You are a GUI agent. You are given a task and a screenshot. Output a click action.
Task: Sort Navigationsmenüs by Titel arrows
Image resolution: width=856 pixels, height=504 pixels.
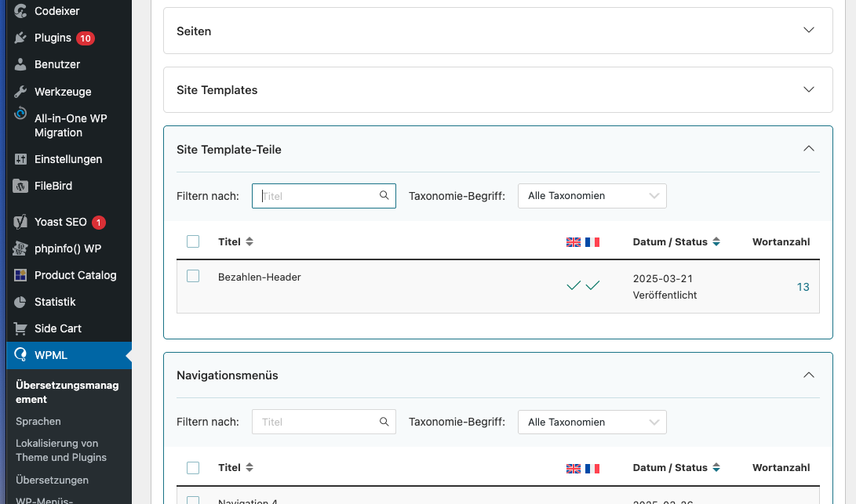[x=250, y=467]
